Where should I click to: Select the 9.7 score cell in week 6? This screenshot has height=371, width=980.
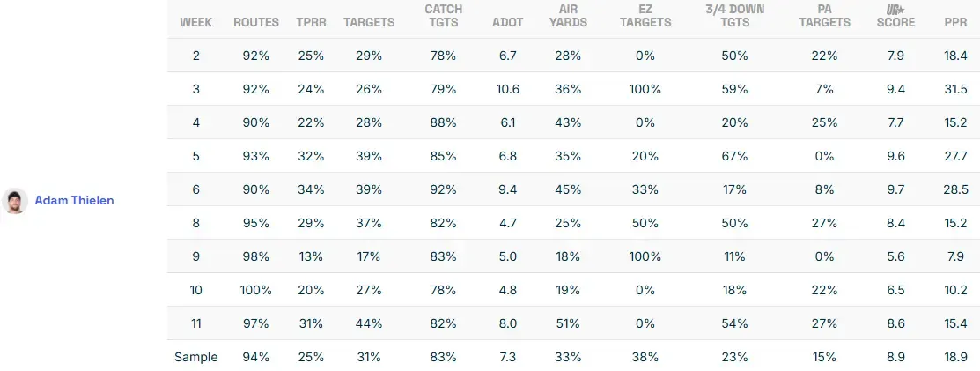[x=895, y=189]
